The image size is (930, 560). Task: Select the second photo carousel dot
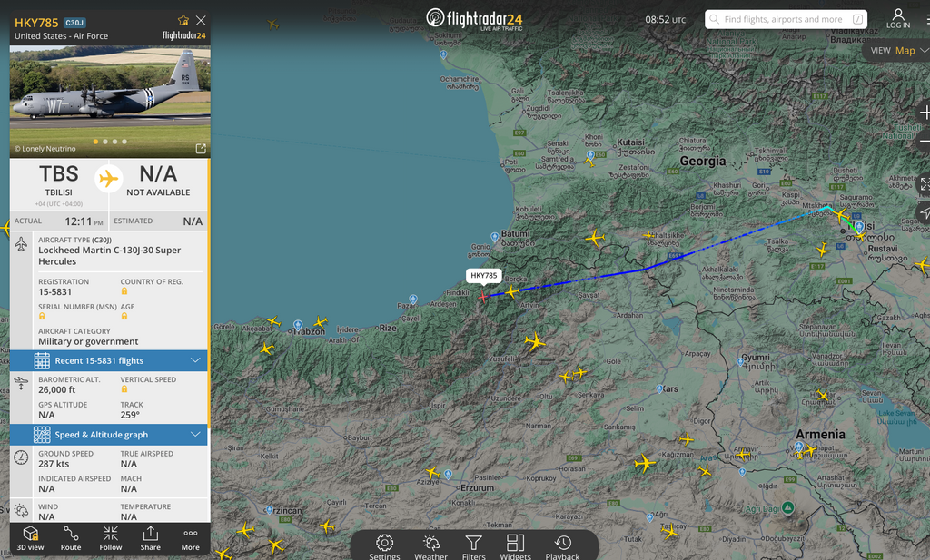[x=105, y=142]
